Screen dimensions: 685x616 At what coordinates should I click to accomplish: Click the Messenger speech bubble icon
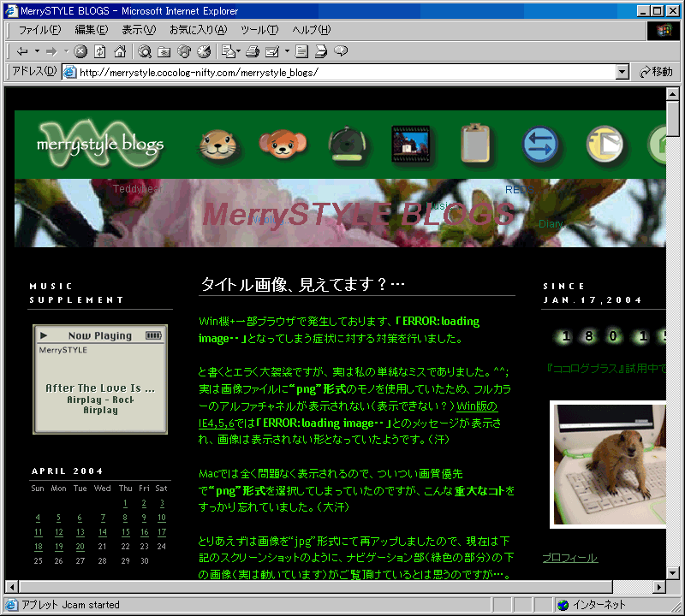coord(341,50)
